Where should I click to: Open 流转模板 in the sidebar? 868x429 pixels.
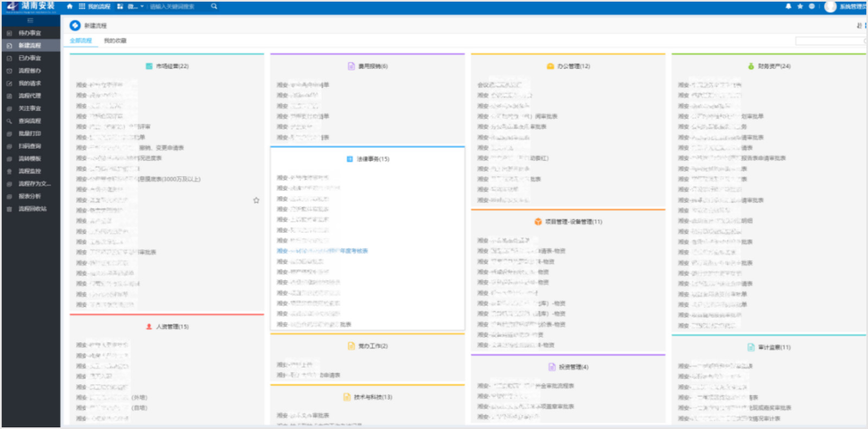(30, 159)
